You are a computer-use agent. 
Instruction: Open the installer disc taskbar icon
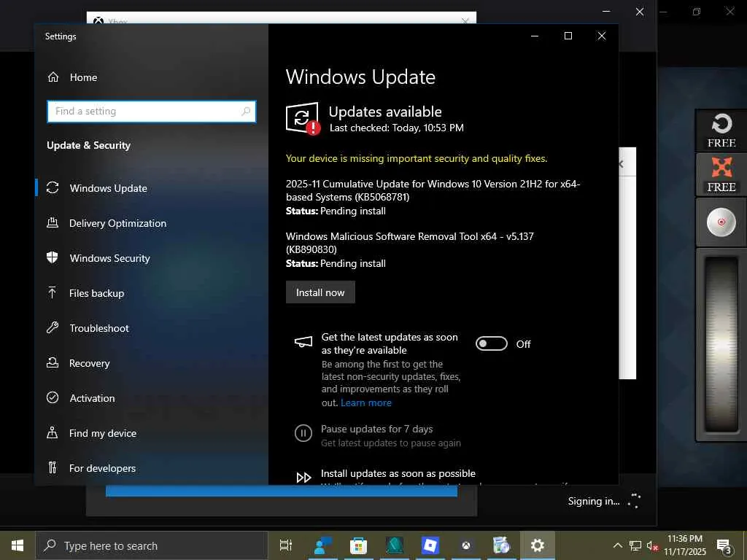click(501, 545)
